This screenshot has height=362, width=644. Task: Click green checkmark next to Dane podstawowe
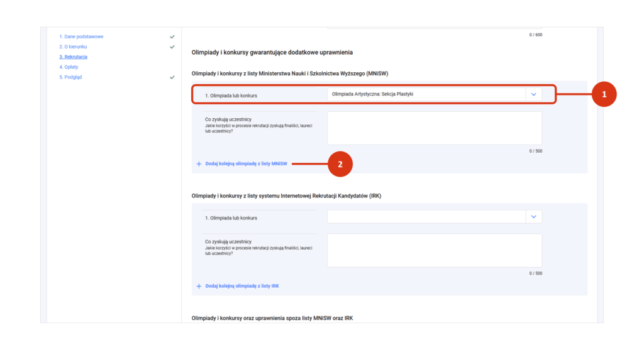[x=172, y=37]
